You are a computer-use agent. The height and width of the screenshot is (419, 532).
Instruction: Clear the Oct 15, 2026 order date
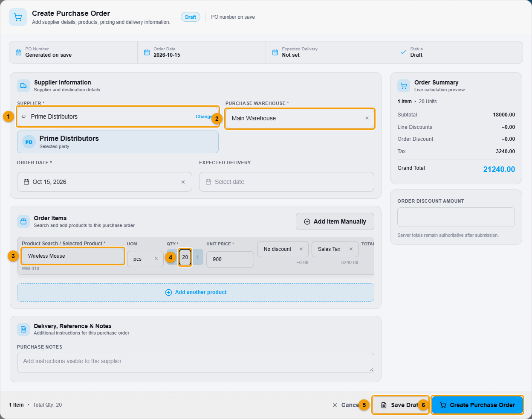tap(183, 182)
